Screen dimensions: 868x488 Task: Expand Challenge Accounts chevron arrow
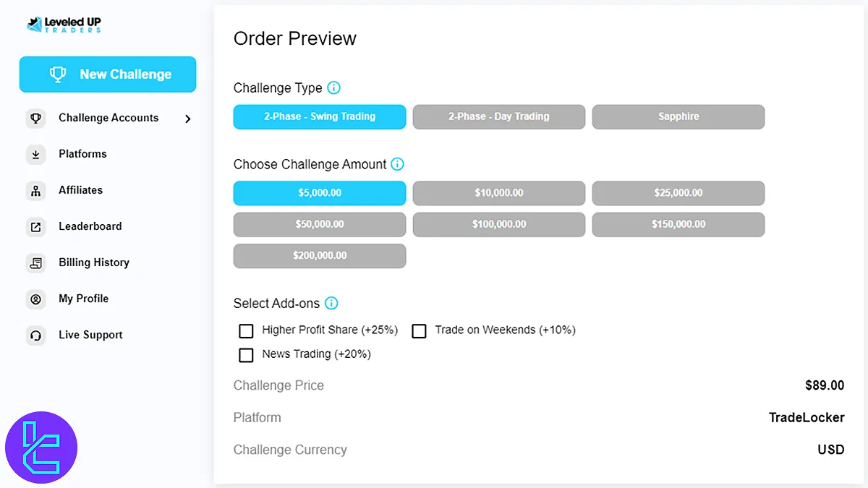(x=188, y=119)
